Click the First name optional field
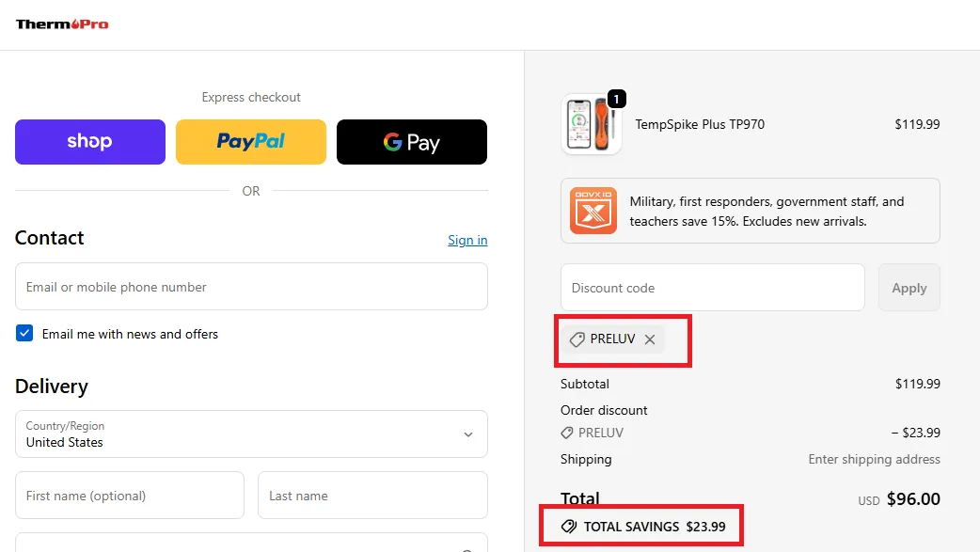Screen dimensions: 980x552 click(130, 496)
